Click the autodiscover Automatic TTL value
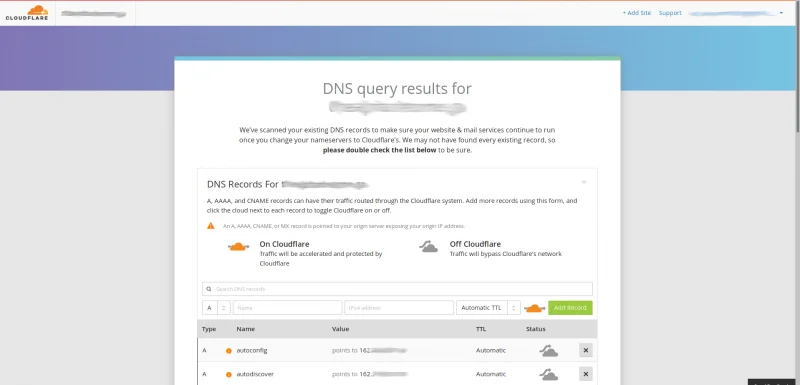The image size is (800, 385). (x=491, y=374)
